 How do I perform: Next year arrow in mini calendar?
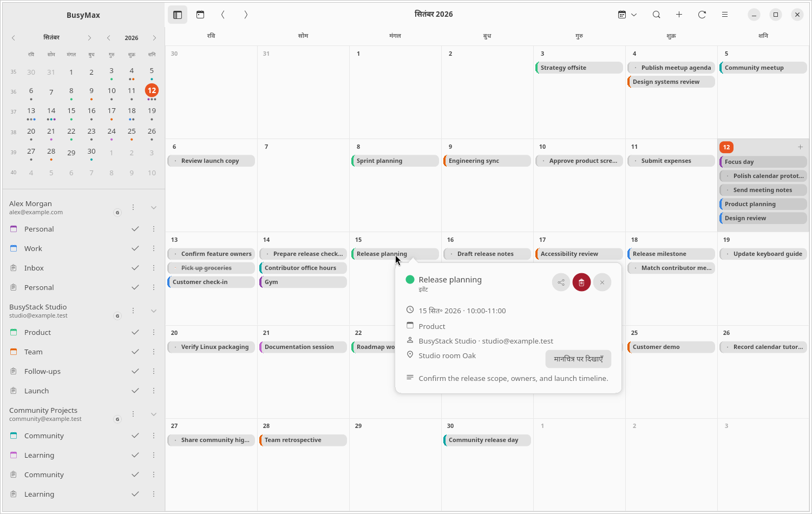click(x=154, y=38)
